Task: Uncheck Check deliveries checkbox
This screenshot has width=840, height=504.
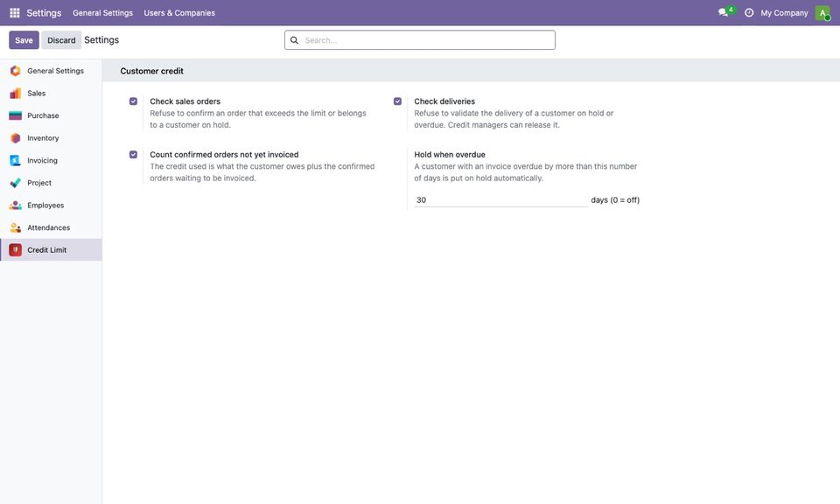Action: click(397, 101)
